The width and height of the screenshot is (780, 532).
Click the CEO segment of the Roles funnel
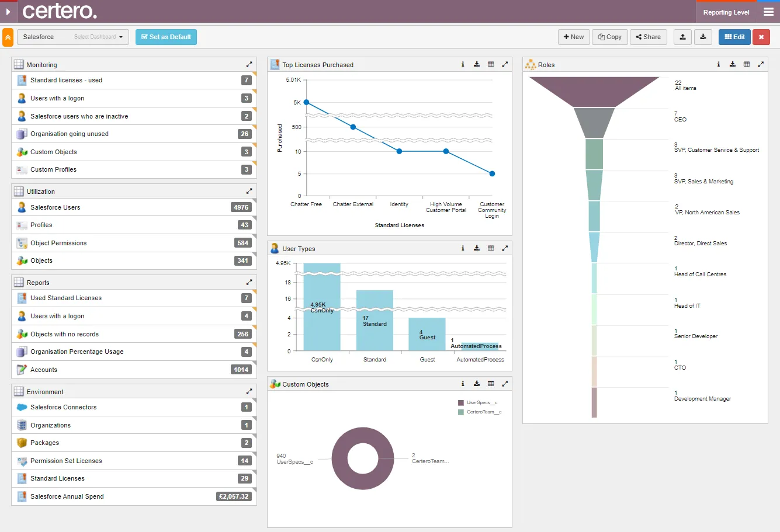(594, 123)
